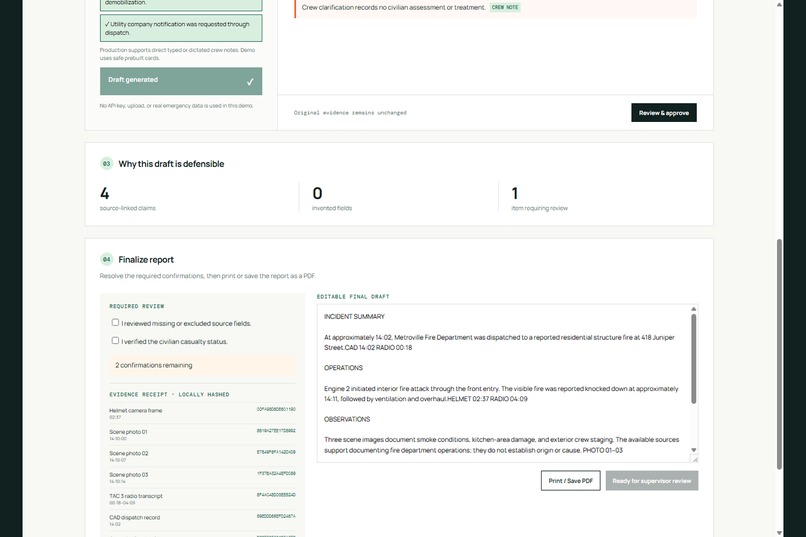This screenshot has width=806, height=537.
Task: Click the 'EDITABLE FINAL DRAFT' label
Action: (353, 297)
